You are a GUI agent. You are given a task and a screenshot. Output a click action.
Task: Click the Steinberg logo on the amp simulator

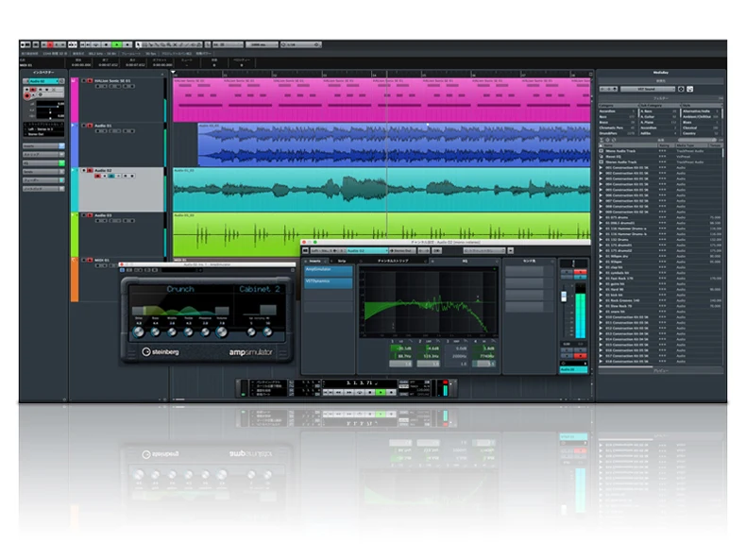pyautogui.click(x=161, y=352)
